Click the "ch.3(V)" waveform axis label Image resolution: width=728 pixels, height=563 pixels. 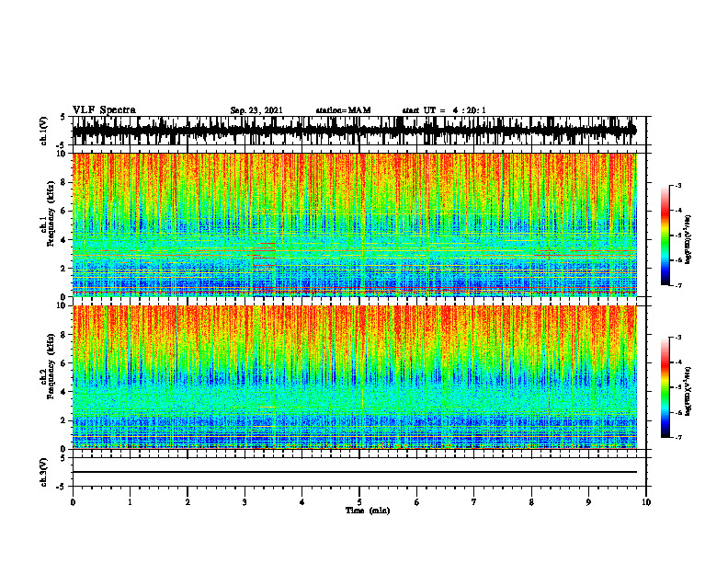click(43, 473)
